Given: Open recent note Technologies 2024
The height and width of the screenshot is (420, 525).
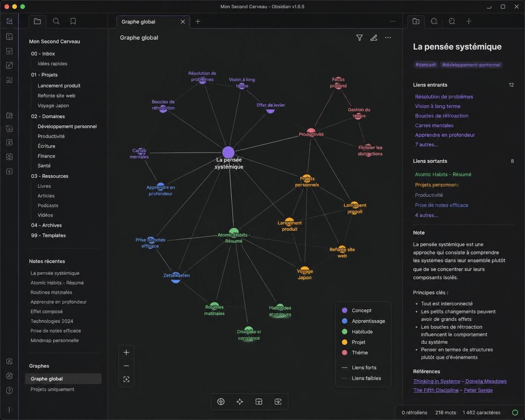Looking at the screenshot, I should click(x=52, y=321).
